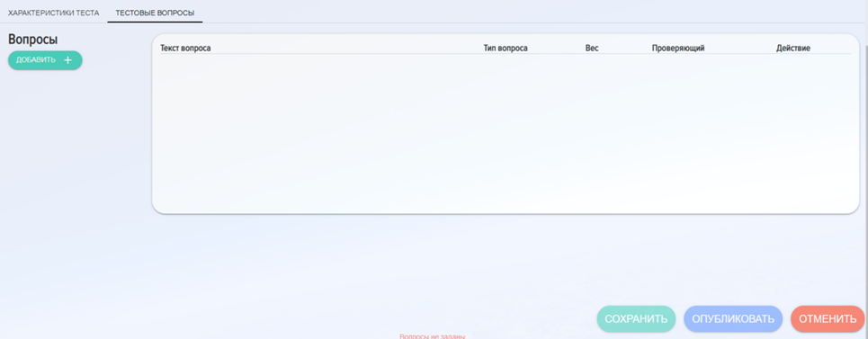Click the red Вопросы не заданы message
The height and width of the screenshot is (339, 868).
tap(433, 336)
